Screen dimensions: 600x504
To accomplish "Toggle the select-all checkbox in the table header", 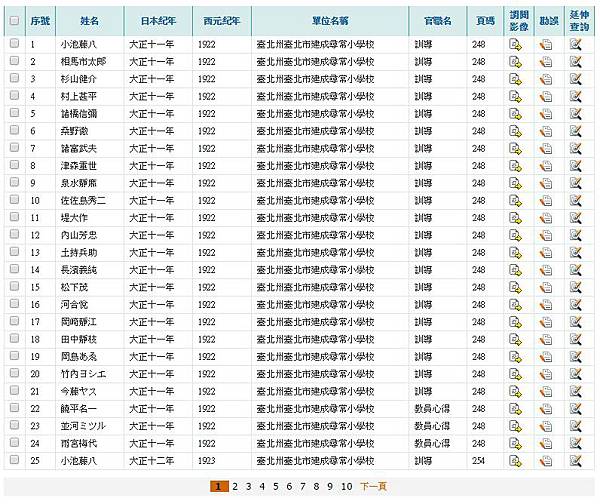I will click(14, 21).
